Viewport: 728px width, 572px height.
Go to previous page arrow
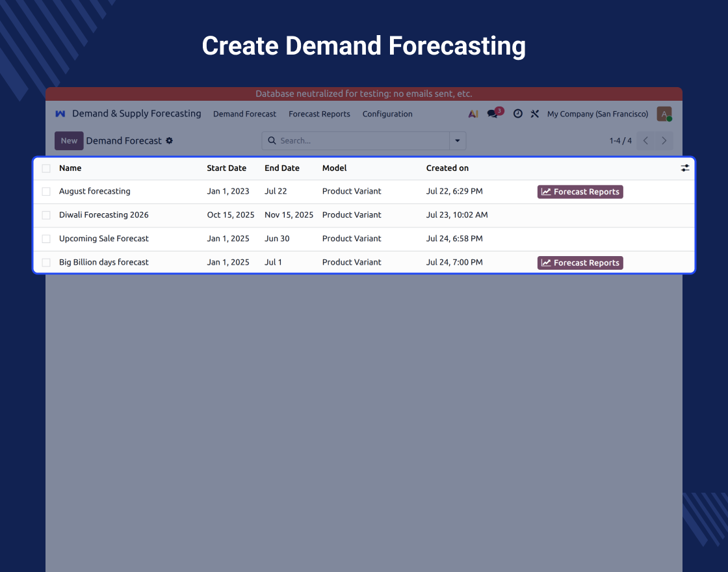click(646, 140)
